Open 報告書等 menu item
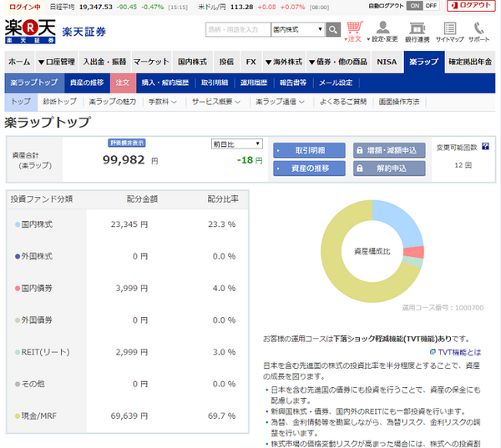This screenshot has height=448, width=501. pos(293,83)
